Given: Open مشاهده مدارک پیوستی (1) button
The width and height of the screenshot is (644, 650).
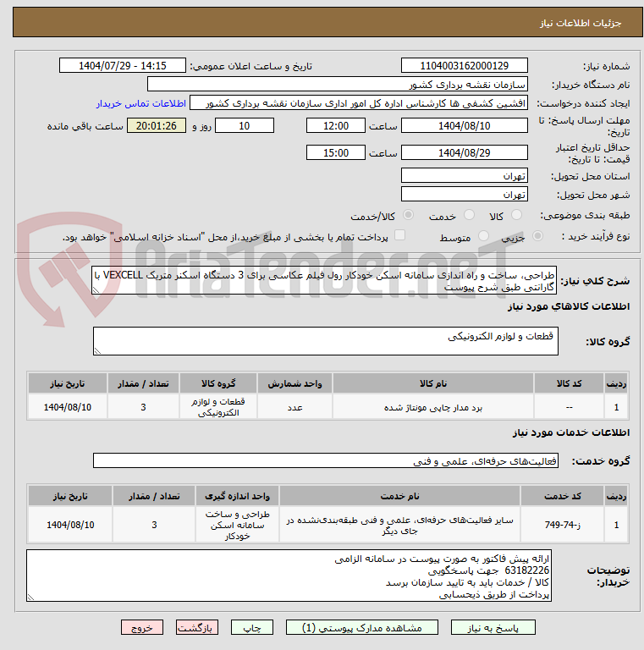Looking at the screenshot, I should tap(362, 628).
